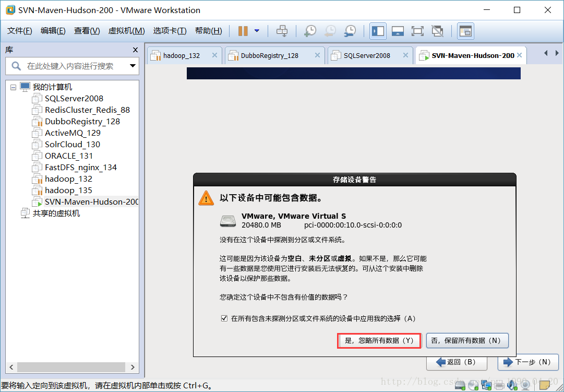Click the 返回 (B) back button
This screenshot has height=392, width=564.
pyautogui.click(x=457, y=362)
